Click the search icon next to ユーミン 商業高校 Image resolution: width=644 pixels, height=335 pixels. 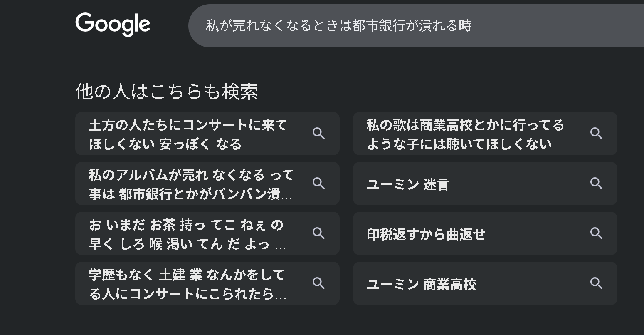(596, 283)
